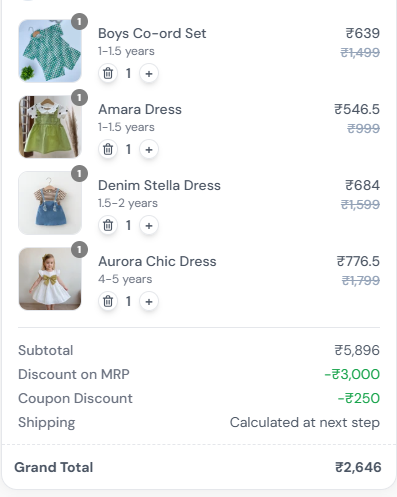The height and width of the screenshot is (497, 397).
Task: Open the Boys Co-ord Set title
Action: (152, 33)
